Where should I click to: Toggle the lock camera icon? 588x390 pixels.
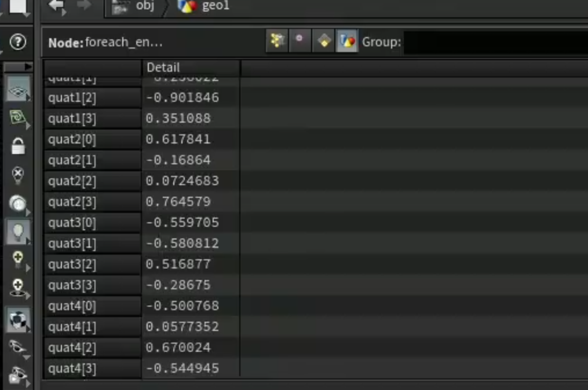(17, 146)
